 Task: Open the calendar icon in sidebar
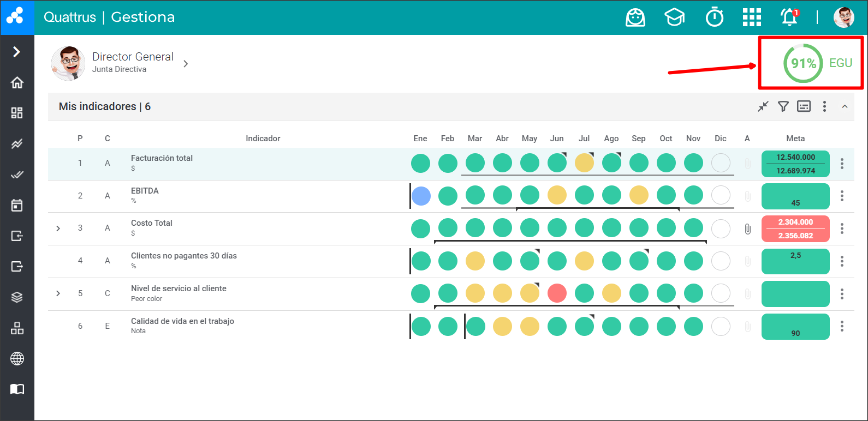pyautogui.click(x=17, y=205)
